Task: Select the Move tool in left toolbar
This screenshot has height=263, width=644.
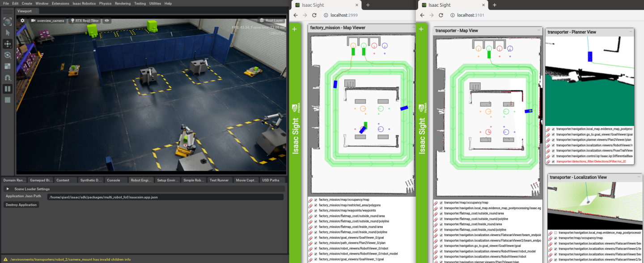Action: click(x=8, y=43)
